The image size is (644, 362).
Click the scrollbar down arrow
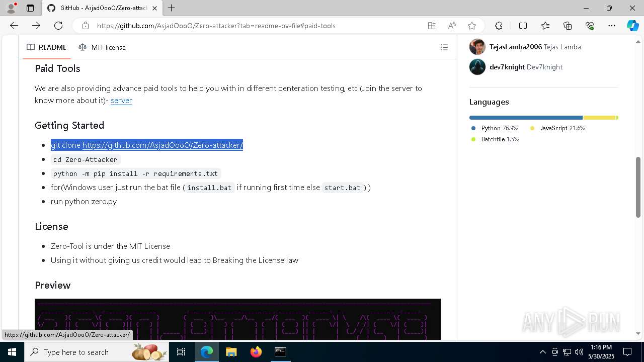(x=638, y=333)
